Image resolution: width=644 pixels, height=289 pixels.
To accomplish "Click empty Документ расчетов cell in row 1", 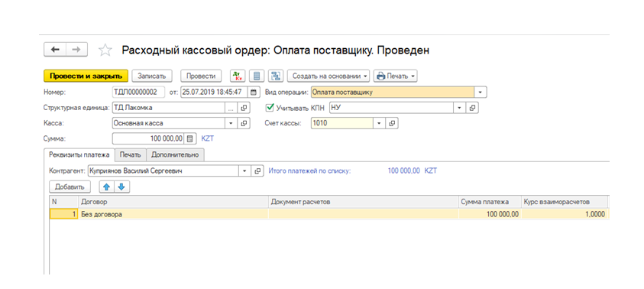I will tap(364, 214).
